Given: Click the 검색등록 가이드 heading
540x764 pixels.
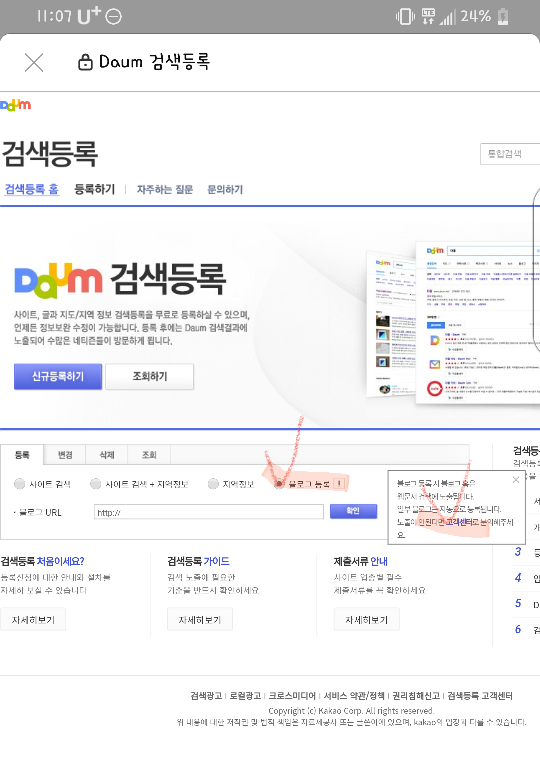Looking at the screenshot, I should (198, 561).
